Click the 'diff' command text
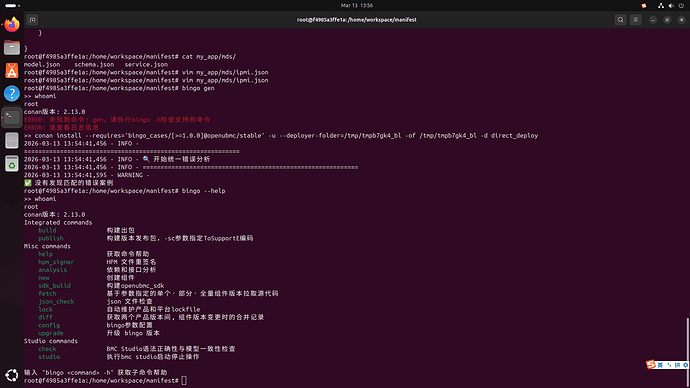This screenshot has width=690, height=388. (45, 317)
